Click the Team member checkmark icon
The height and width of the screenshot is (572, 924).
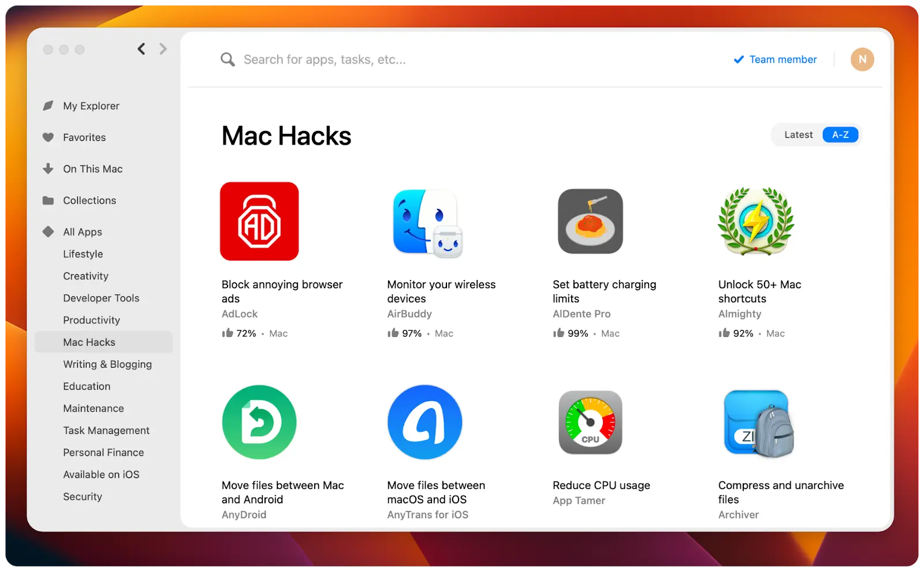pos(739,59)
